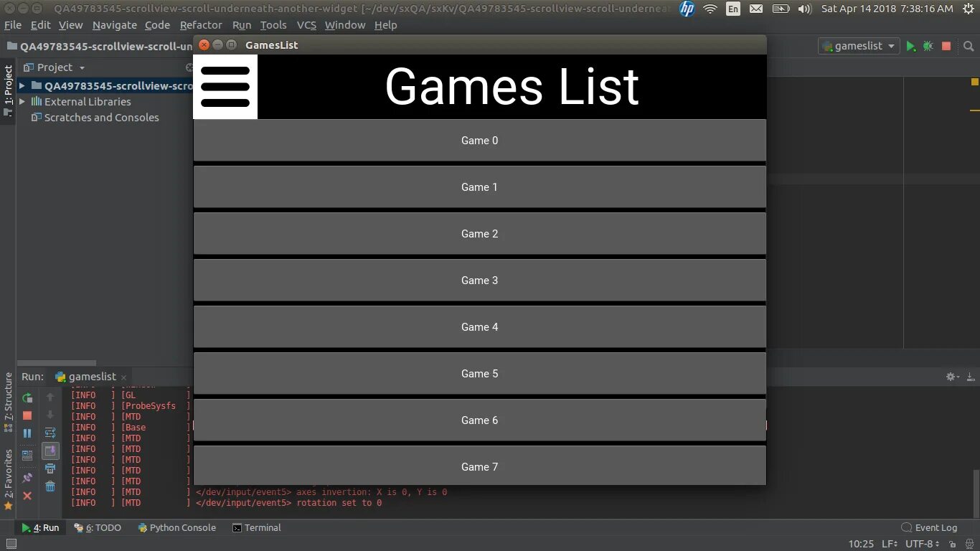Toggle scroll to end in Run console
Viewport: 980px width, 551px height.
point(50,451)
